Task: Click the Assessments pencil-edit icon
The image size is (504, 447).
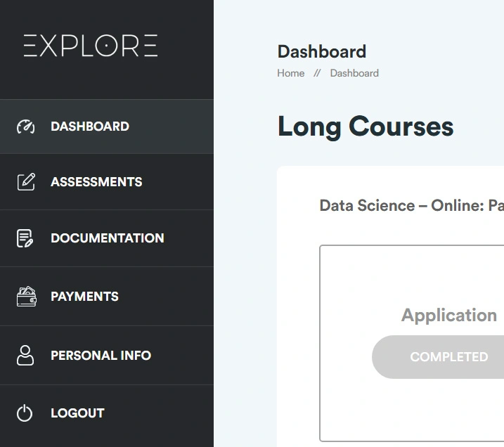Action: pyautogui.click(x=26, y=182)
